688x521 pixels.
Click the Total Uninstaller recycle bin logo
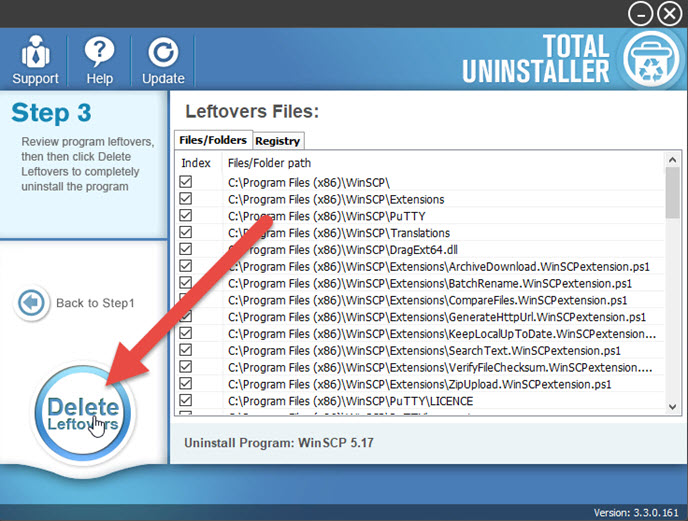[x=651, y=59]
